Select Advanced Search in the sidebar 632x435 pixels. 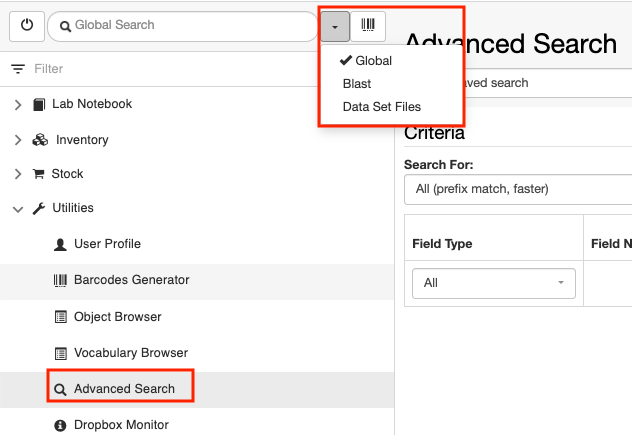121,389
